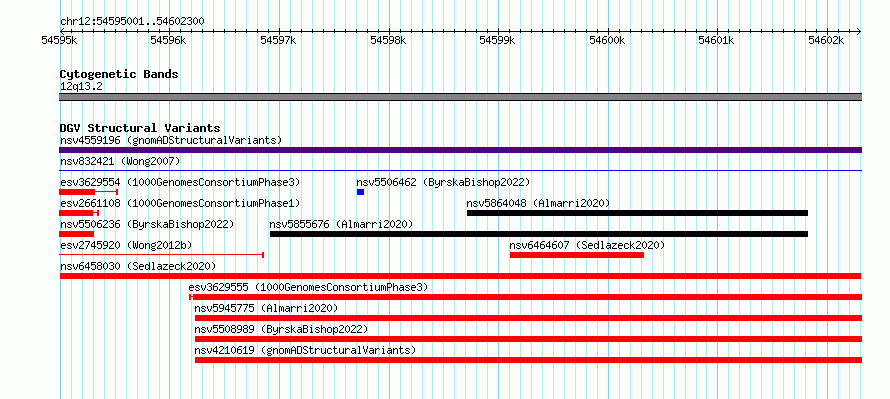Open esv3629554 1000GenomesConsortiumPhase3 label
The image size is (890, 399).
tap(180, 182)
